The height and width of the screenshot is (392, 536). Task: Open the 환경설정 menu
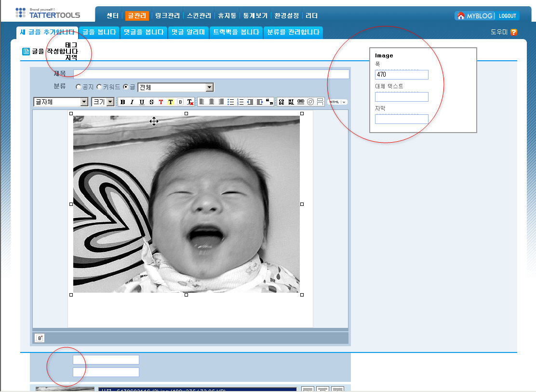(286, 15)
